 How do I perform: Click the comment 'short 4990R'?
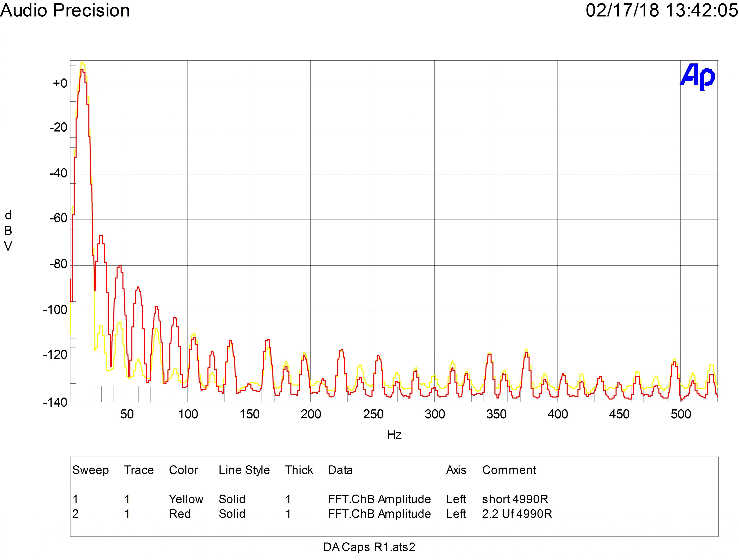(x=515, y=499)
